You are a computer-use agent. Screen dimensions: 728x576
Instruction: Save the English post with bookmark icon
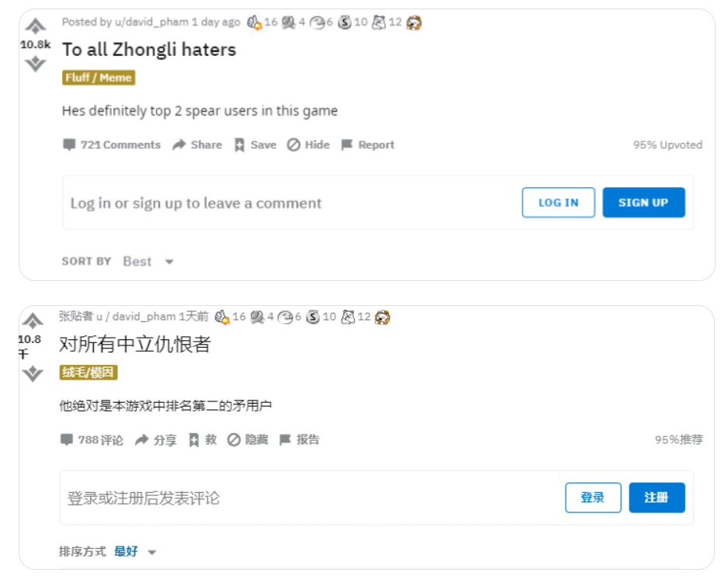click(255, 145)
